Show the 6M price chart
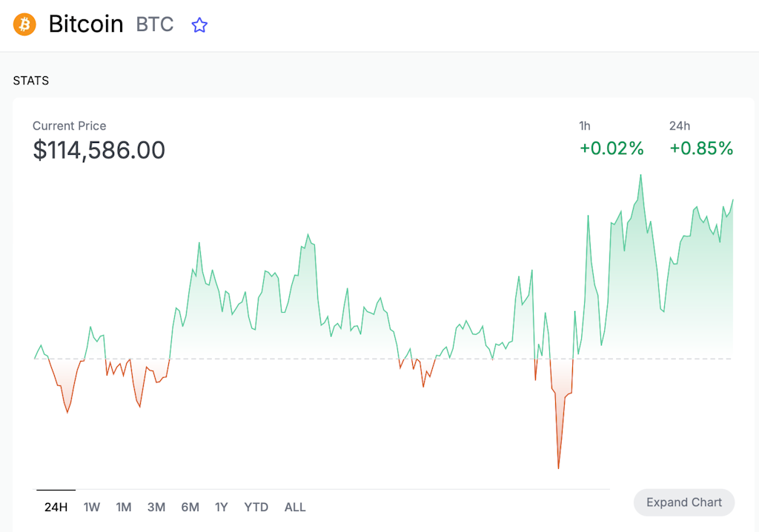 click(x=190, y=507)
